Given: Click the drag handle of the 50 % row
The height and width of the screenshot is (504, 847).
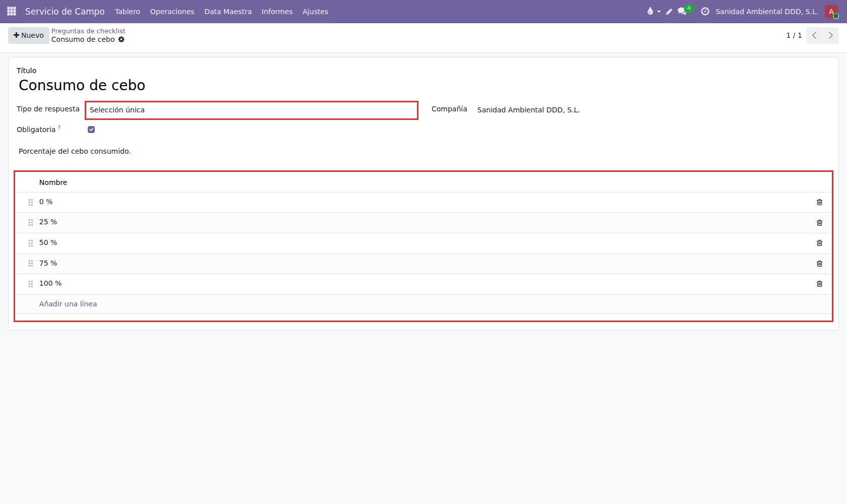Looking at the screenshot, I should 31,243.
